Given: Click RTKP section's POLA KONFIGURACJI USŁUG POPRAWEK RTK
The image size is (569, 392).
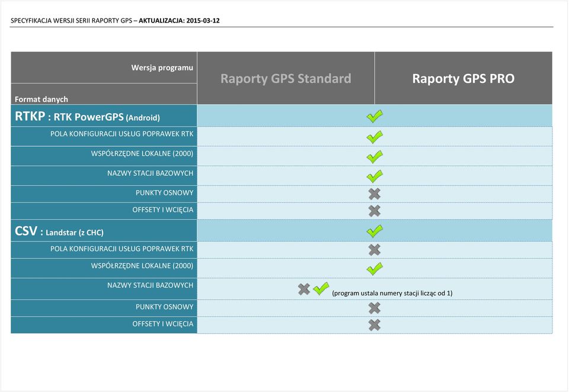Looking at the screenshot, I should point(122,134).
